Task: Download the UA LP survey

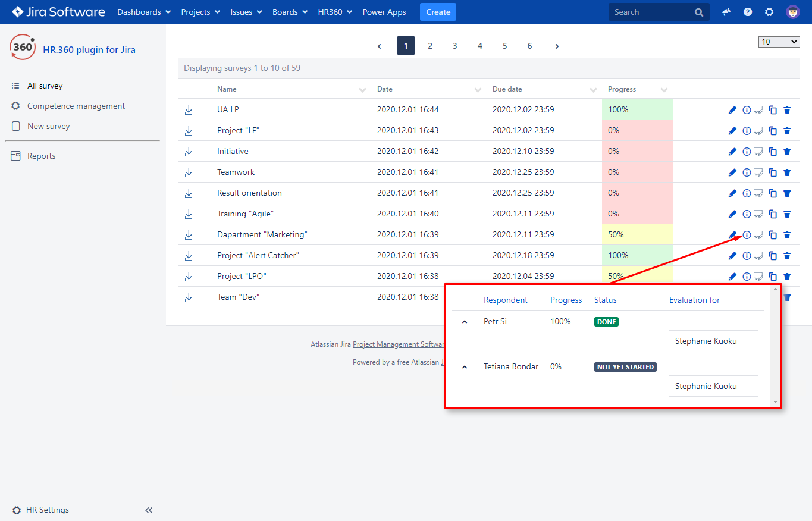Action: click(x=189, y=110)
